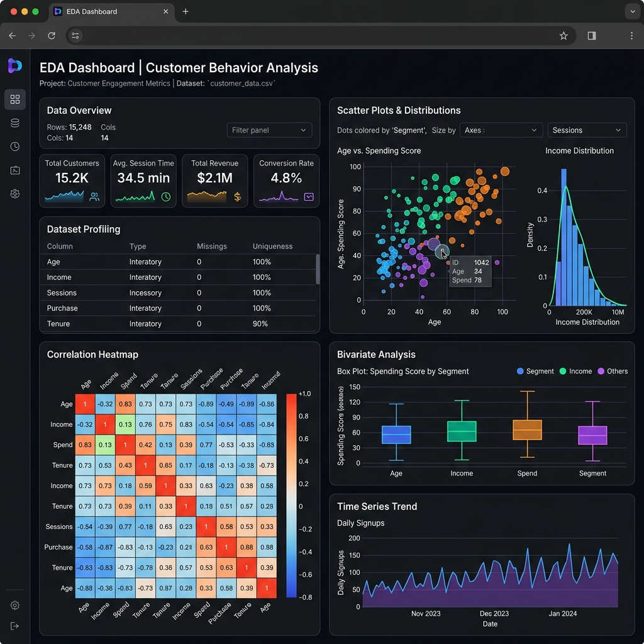
Task: Go back with the browser back arrow
Action: [13, 36]
